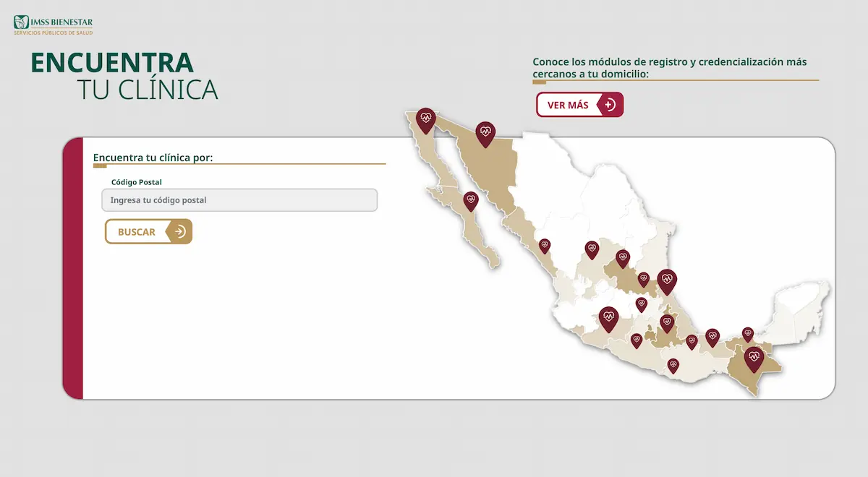Click the postal code input field
The width and height of the screenshot is (868, 477).
(239, 200)
